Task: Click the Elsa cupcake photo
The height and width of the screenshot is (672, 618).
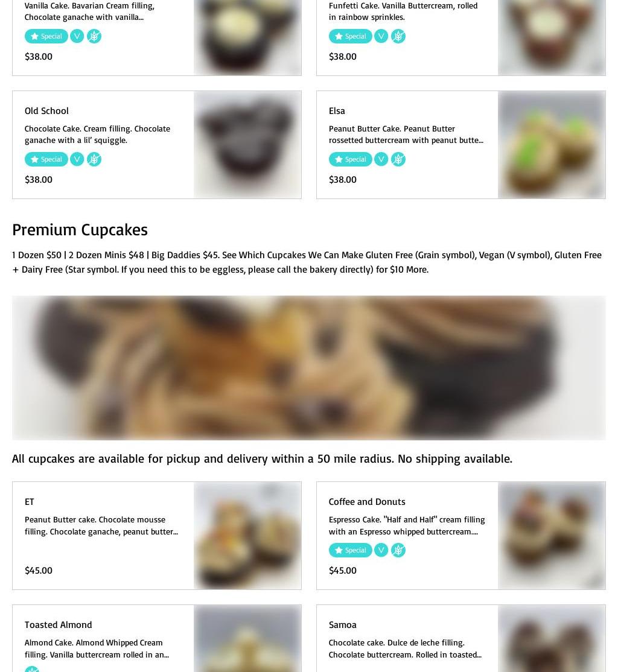Action: click(x=552, y=145)
